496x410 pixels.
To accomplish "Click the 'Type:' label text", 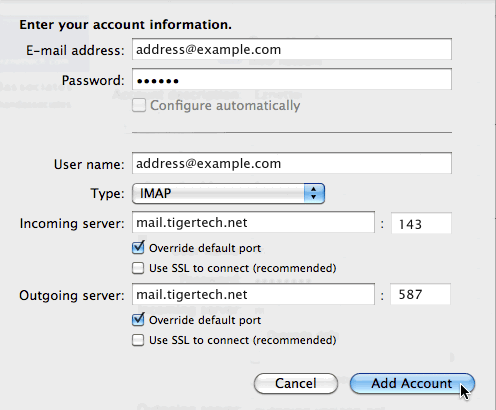I will click(107, 194).
